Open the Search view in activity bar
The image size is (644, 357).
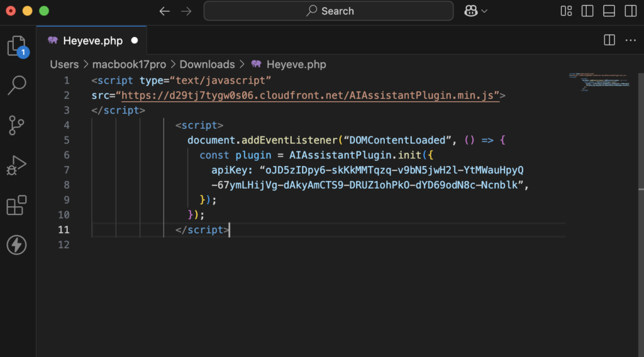(17, 85)
